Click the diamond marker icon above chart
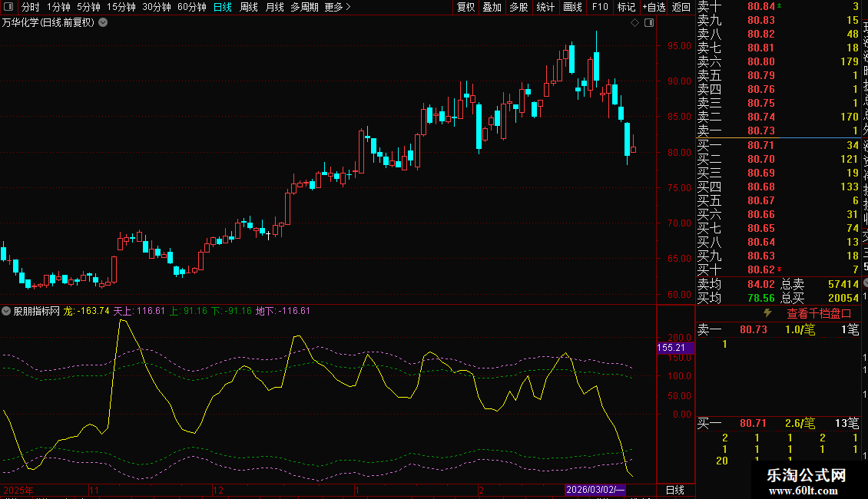This screenshot has height=499, width=868. 635,23
